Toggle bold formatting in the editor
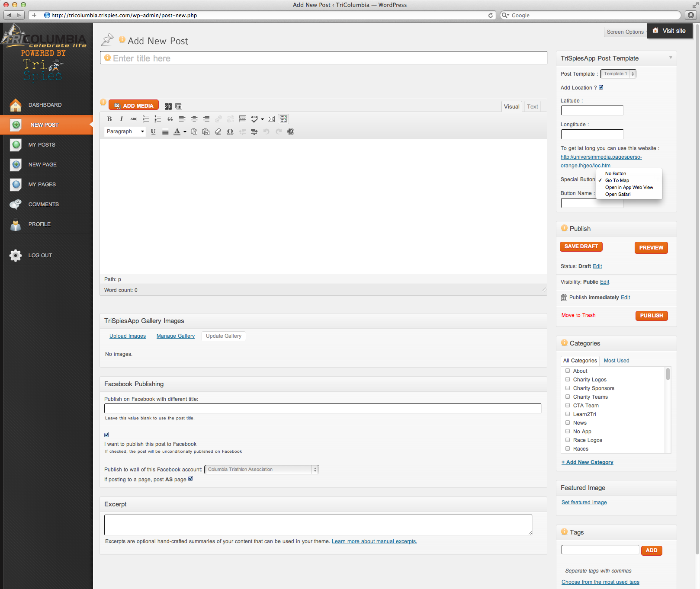This screenshot has height=589, width=700. coord(109,119)
